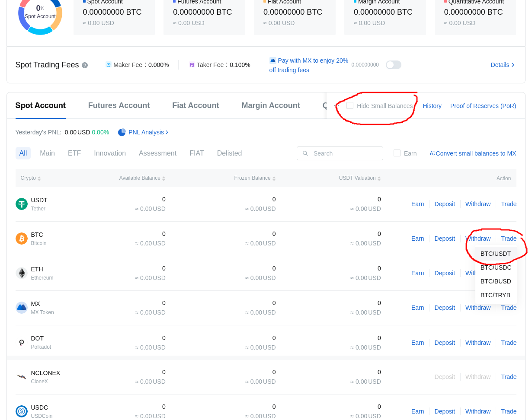The image size is (532, 420).
Task: Click Trade in the MX row
Action: point(509,308)
